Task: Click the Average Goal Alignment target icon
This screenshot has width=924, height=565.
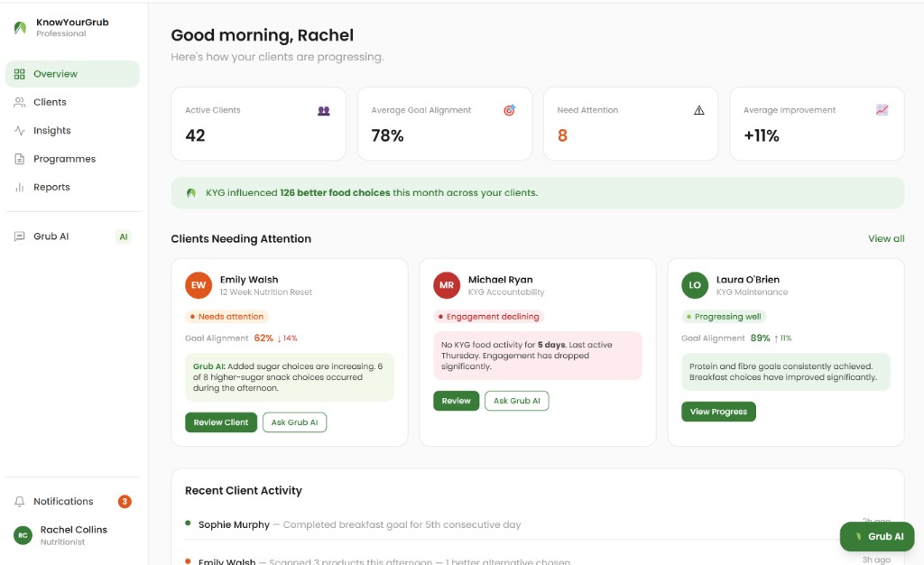Action: (x=509, y=110)
